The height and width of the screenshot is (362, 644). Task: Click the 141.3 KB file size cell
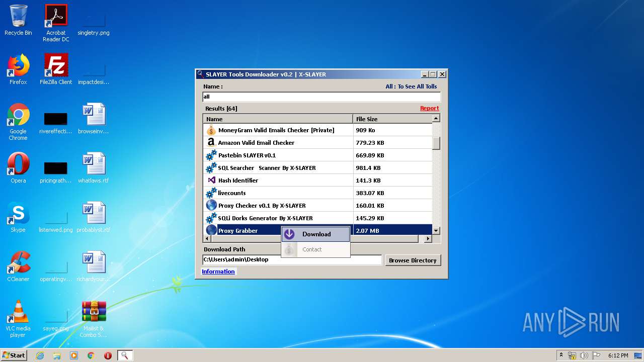(393, 180)
